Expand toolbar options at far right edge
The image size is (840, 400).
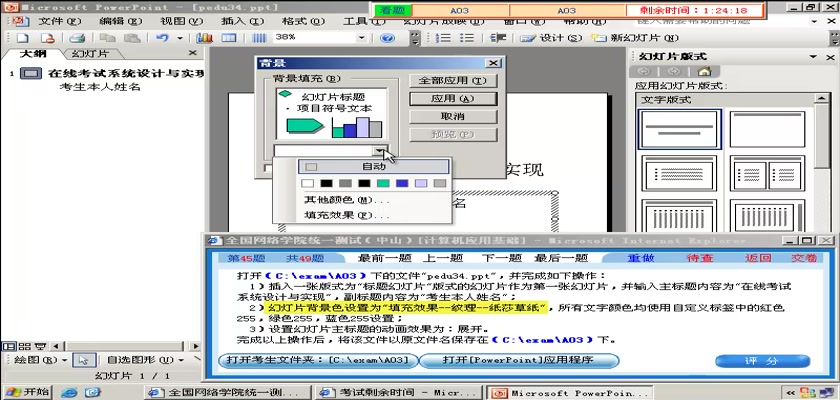point(835,38)
